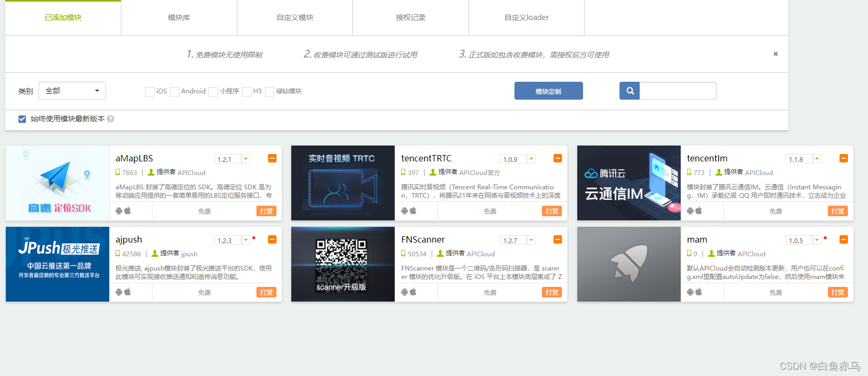Click Apple platform icon on FNScanner card

coord(413,292)
